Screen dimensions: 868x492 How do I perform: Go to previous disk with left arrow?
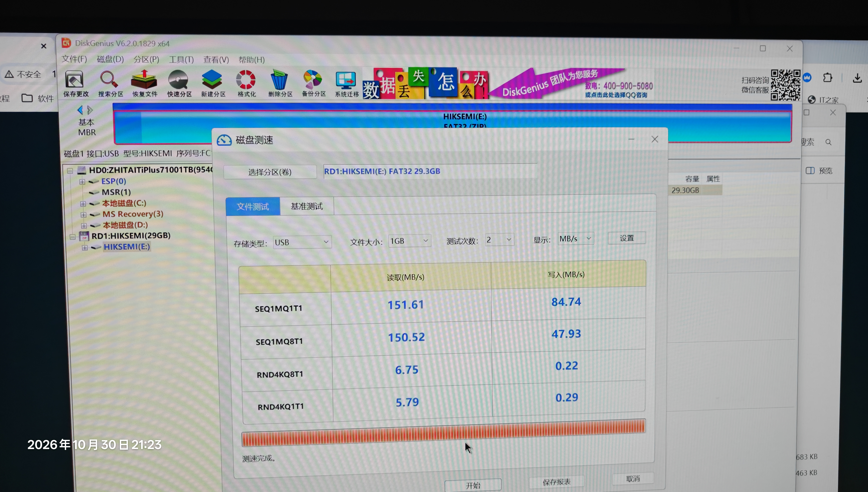[80, 110]
